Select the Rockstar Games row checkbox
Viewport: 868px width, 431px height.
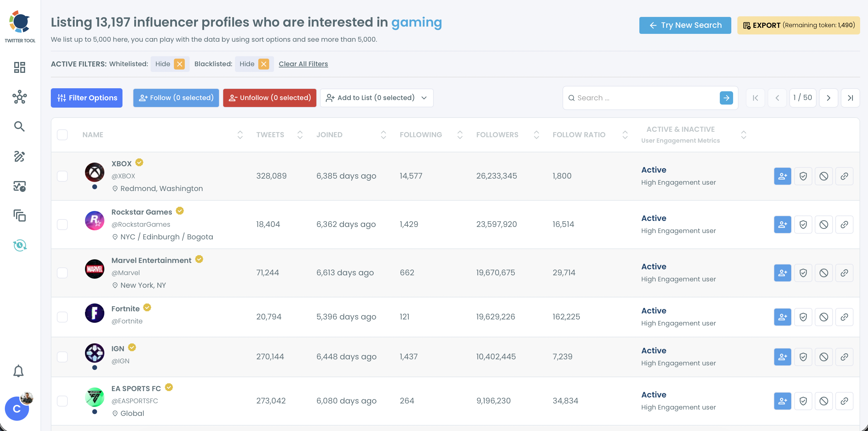coord(62,225)
